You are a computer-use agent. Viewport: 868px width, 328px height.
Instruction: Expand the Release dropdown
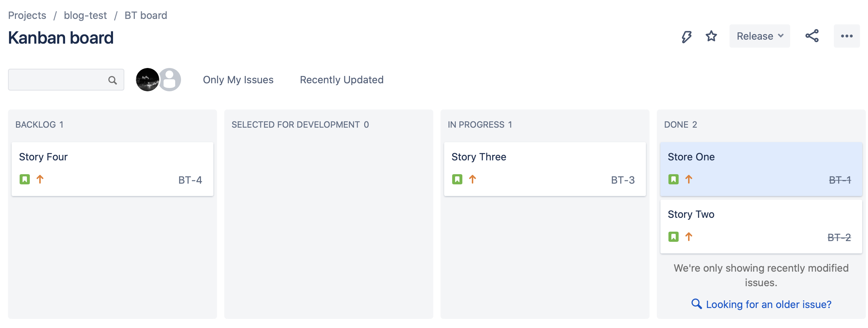click(760, 36)
